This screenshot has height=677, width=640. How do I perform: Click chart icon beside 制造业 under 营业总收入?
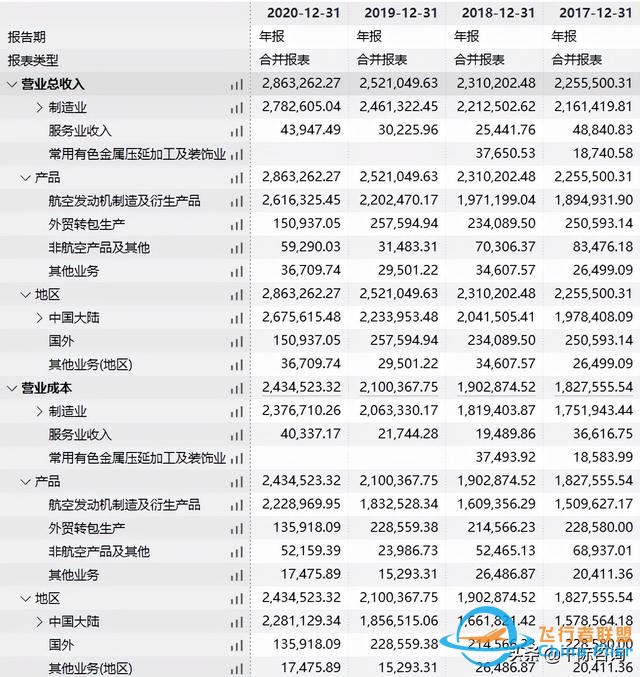[237, 108]
